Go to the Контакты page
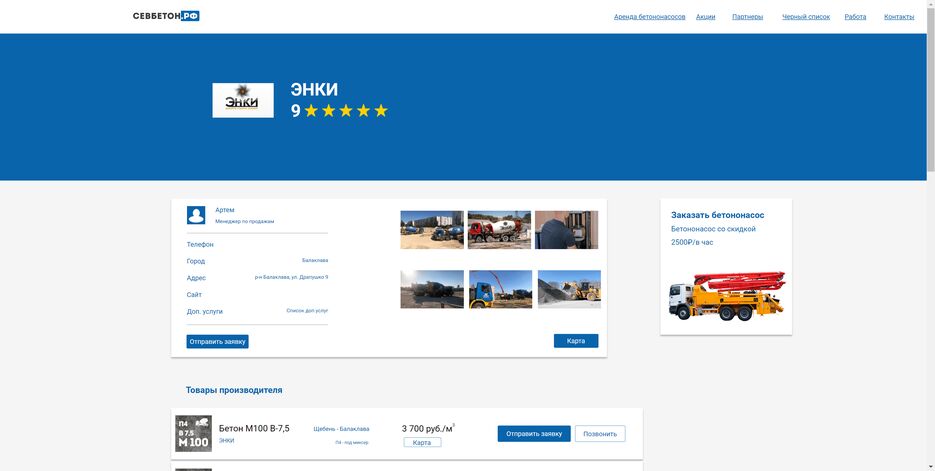 pos(899,17)
